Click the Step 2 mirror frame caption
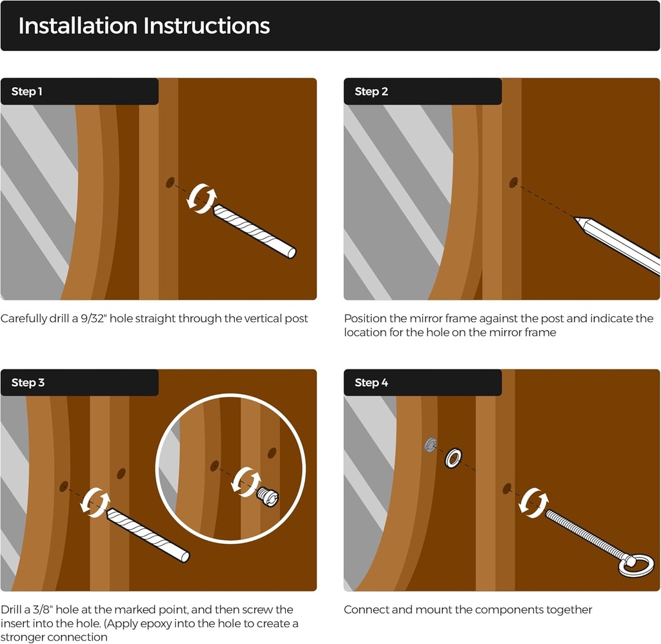 point(499,325)
